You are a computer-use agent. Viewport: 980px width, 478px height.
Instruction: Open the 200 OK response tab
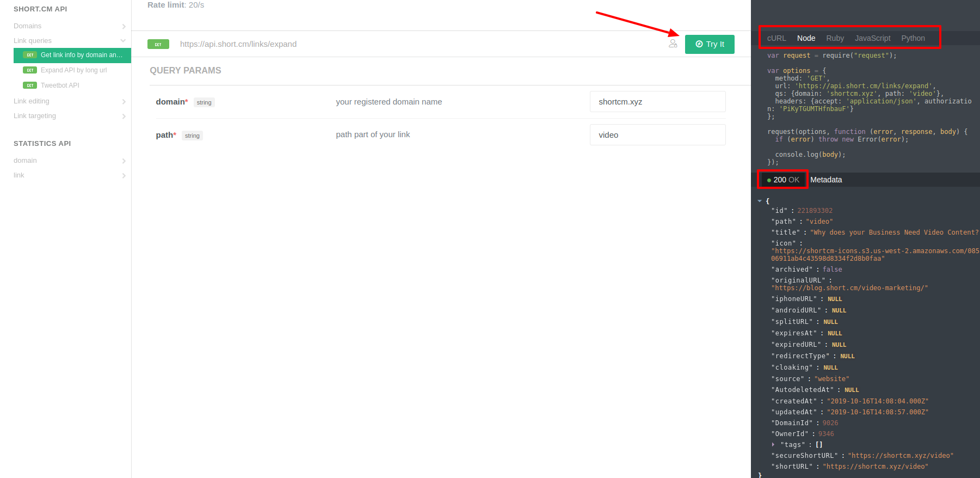[783, 180]
